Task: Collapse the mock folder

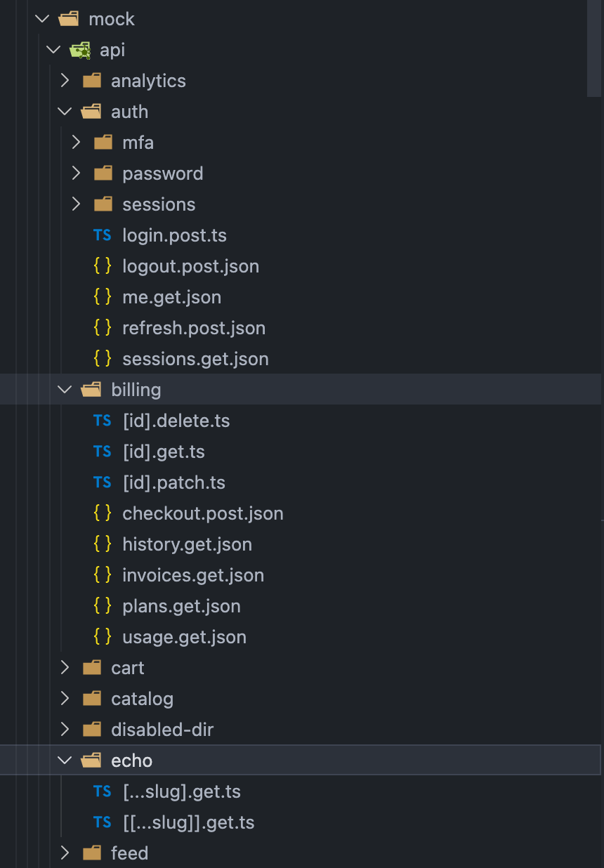Action: click(x=41, y=19)
